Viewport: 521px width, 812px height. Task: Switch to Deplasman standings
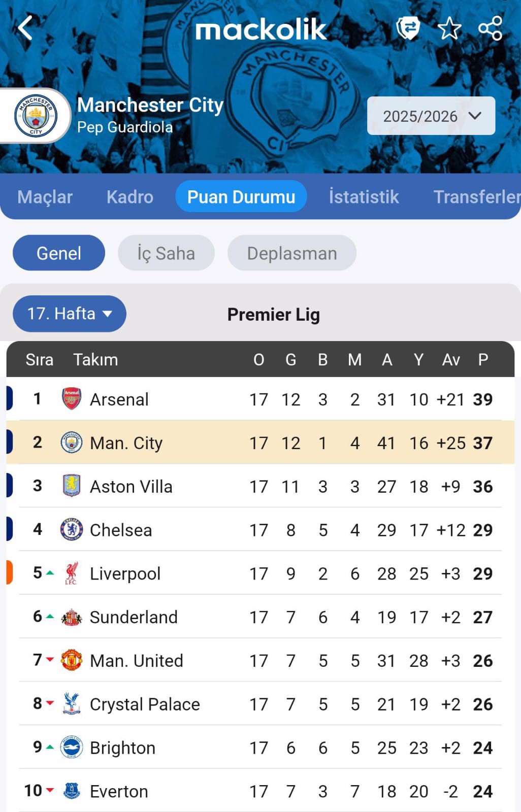(x=292, y=253)
